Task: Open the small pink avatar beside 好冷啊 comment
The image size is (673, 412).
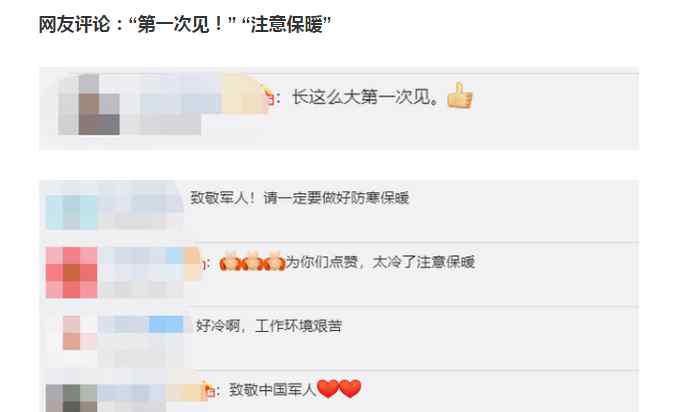Action: click(72, 333)
